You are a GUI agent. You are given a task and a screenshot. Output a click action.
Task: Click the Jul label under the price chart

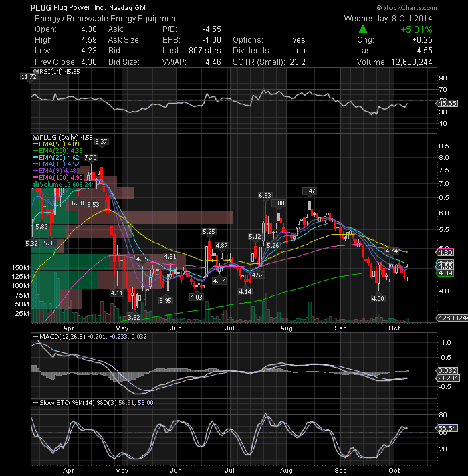pos(230,328)
